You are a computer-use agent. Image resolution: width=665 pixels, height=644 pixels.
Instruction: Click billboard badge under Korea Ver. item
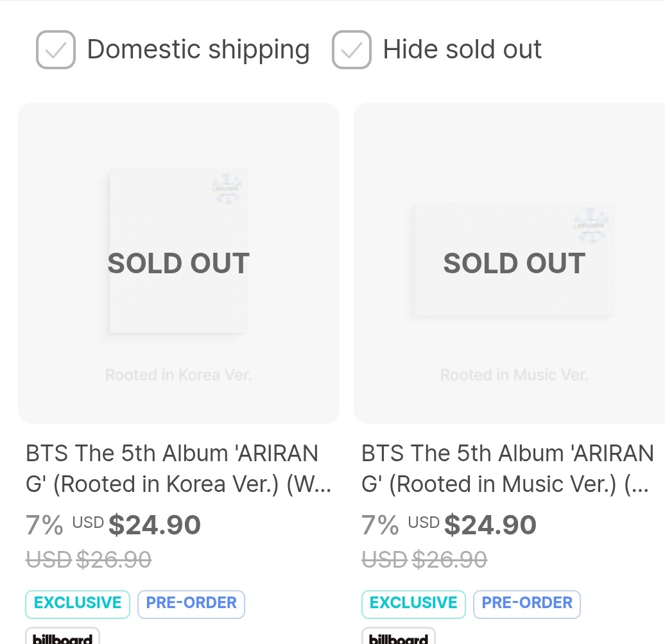(62, 636)
